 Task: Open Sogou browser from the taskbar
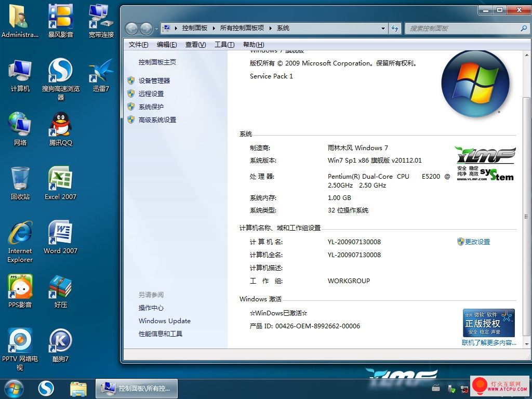click(x=46, y=389)
